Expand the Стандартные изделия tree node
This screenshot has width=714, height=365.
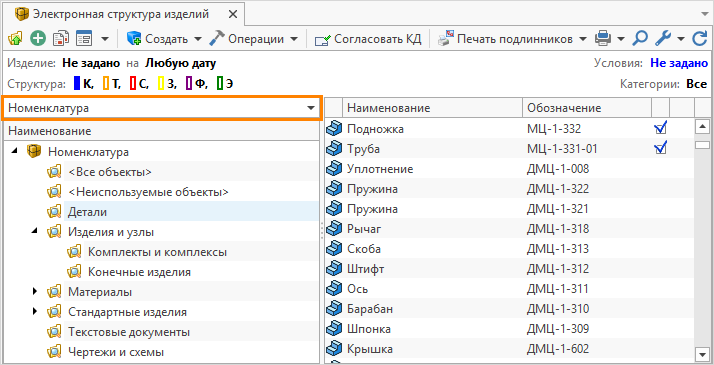[35, 312]
